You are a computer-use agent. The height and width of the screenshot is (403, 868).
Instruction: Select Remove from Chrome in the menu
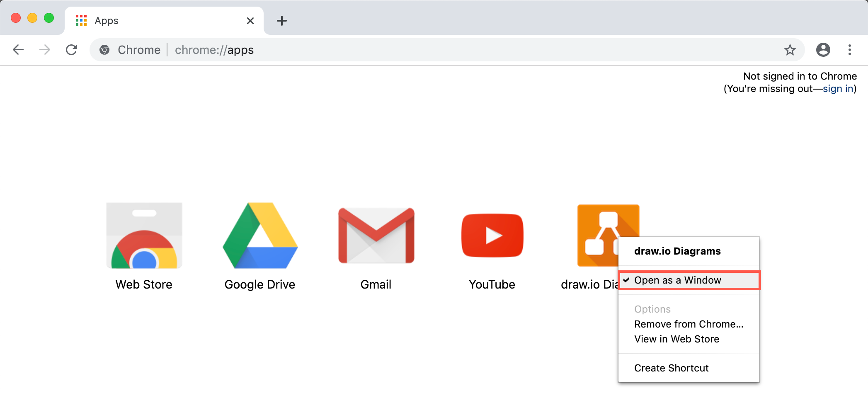click(x=688, y=324)
